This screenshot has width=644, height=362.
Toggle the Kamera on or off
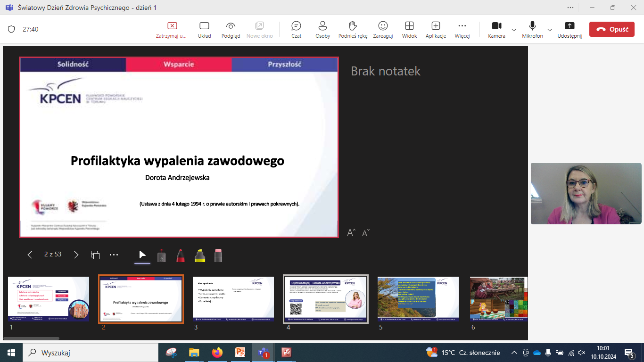pyautogui.click(x=496, y=29)
